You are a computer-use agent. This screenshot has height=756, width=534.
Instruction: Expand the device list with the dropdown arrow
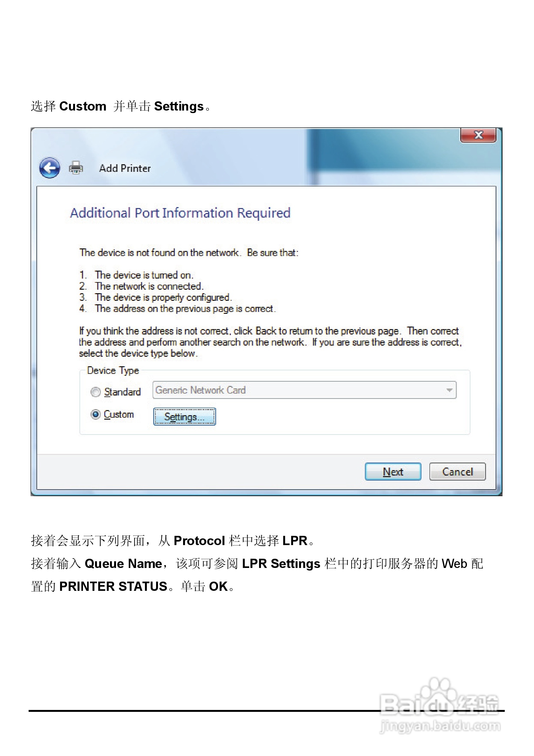coord(449,390)
